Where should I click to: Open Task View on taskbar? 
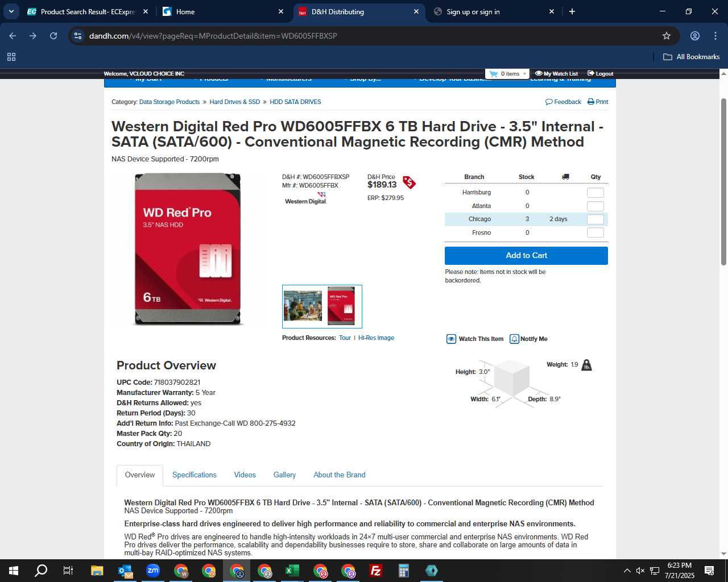(68, 571)
